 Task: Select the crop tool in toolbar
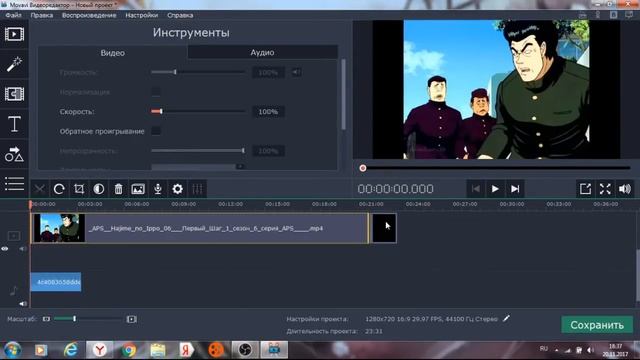coord(79,189)
